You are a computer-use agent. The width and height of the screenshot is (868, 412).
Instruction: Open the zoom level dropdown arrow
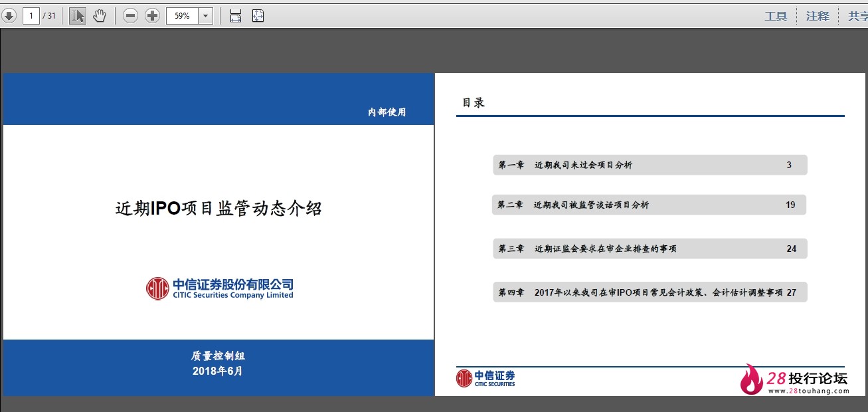(205, 16)
